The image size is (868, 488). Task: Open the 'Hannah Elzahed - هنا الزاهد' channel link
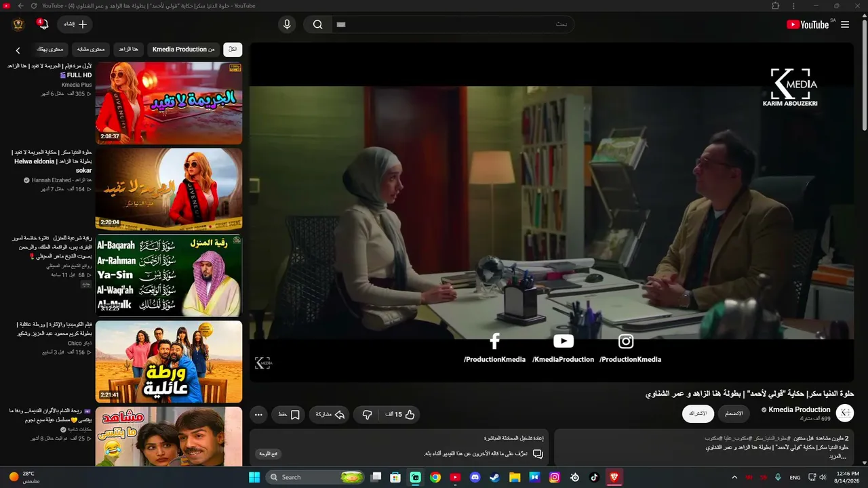[x=62, y=180]
